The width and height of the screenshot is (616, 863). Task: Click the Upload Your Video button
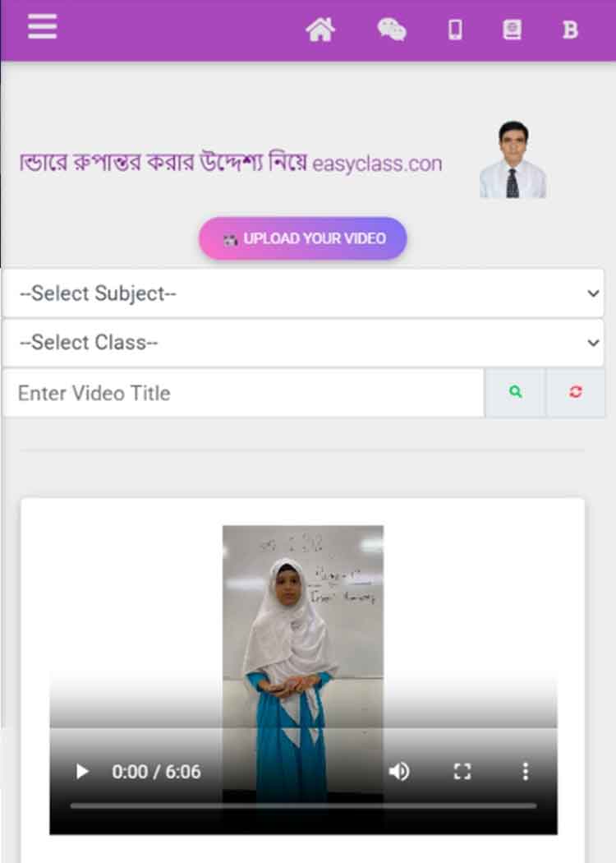coord(302,238)
